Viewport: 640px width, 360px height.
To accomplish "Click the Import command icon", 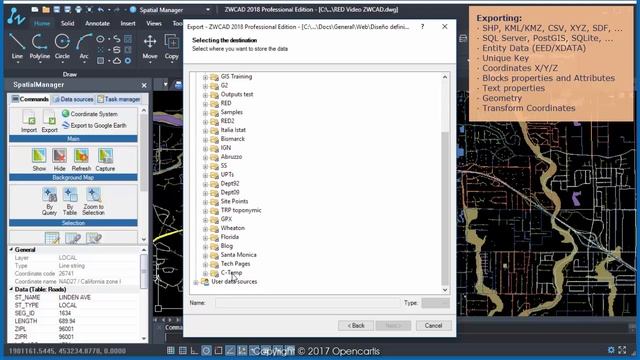I will [29, 121].
